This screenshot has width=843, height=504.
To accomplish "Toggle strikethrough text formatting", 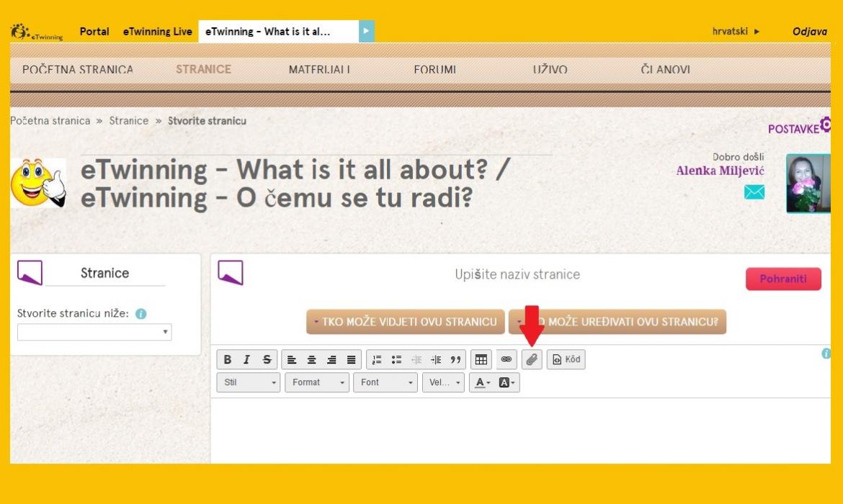I will [266, 360].
